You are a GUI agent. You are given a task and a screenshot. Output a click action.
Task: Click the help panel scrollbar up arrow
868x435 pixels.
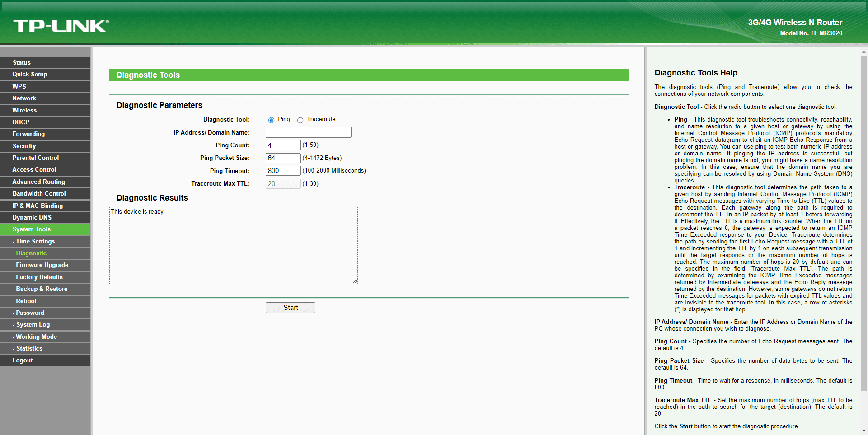[x=864, y=52]
